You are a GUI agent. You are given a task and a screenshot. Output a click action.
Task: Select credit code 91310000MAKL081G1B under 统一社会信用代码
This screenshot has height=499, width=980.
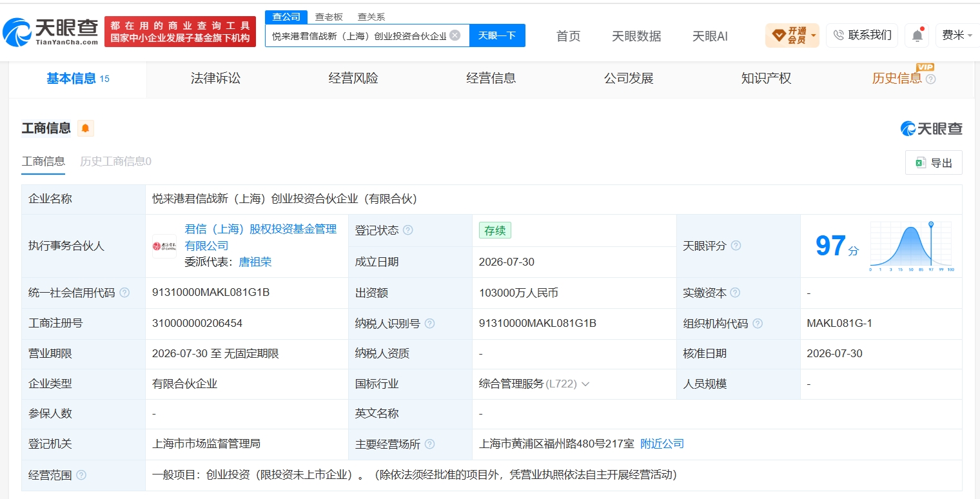pyautogui.click(x=211, y=293)
